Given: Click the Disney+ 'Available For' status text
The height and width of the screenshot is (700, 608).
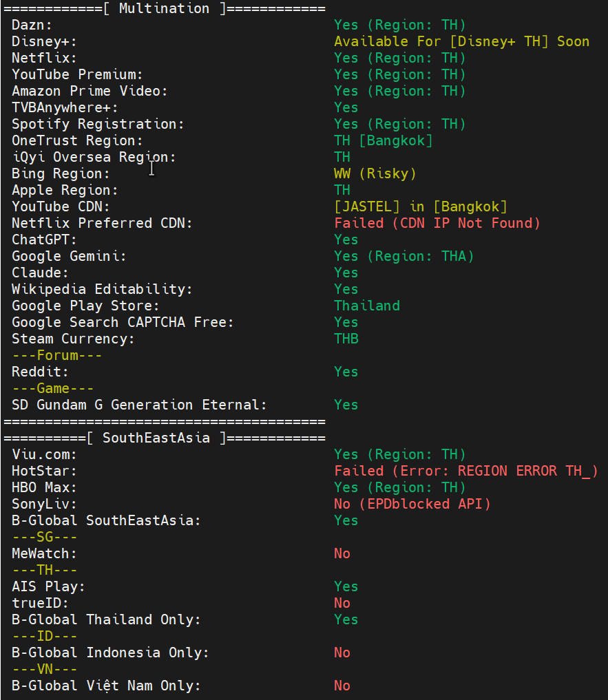Looking at the screenshot, I should pyautogui.click(x=461, y=41).
